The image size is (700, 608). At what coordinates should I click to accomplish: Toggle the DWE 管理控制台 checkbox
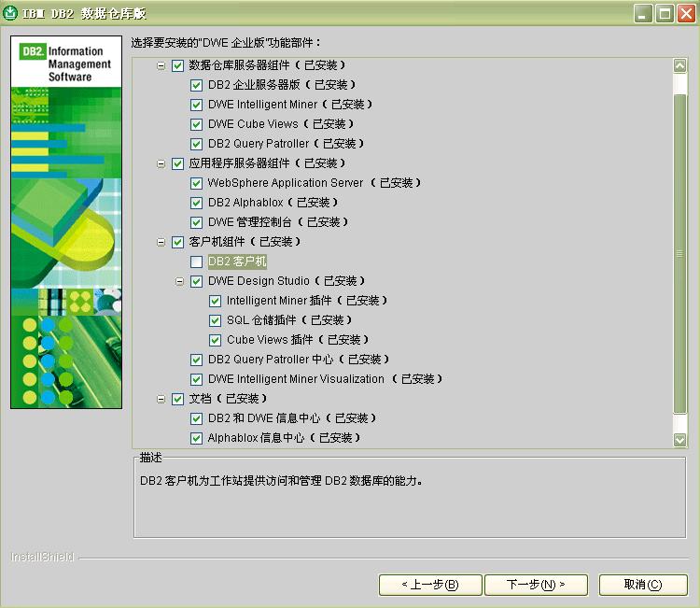(x=196, y=222)
